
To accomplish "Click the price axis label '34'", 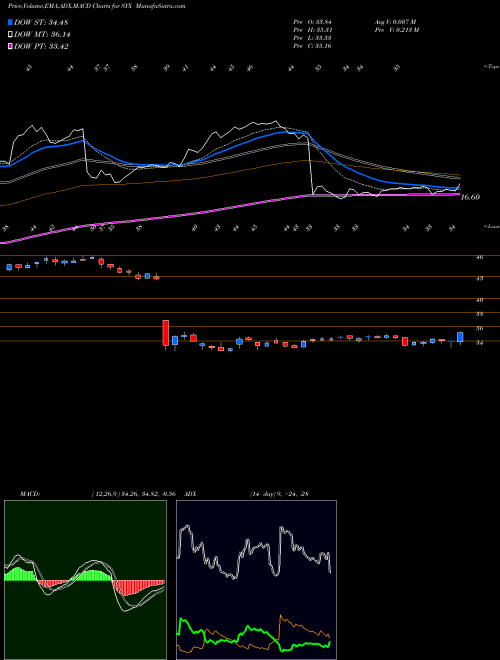I will click(479, 343).
